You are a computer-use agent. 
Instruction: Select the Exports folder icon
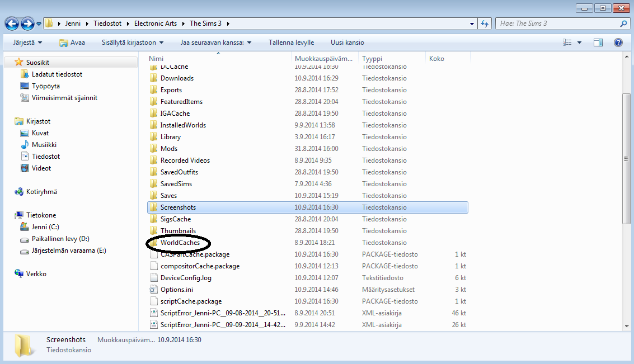click(x=153, y=89)
